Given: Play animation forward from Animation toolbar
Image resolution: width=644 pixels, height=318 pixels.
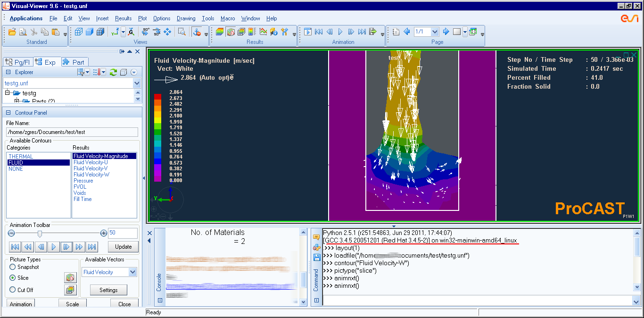Looking at the screenshot, I should click(340, 32).
